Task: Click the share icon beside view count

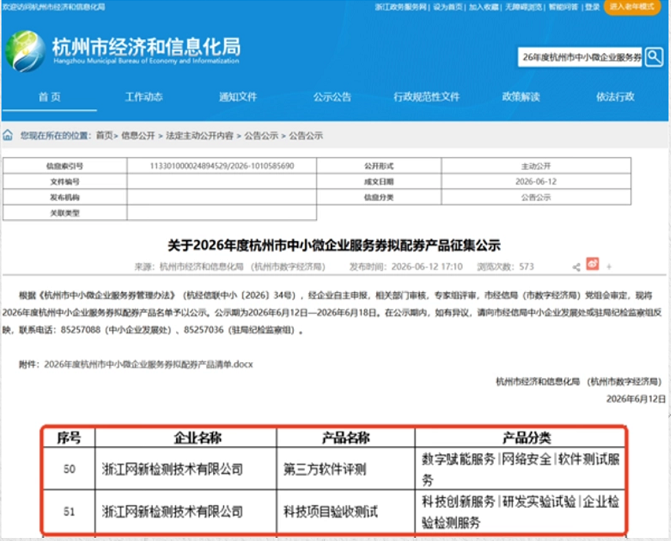Action: [x=576, y=267]
